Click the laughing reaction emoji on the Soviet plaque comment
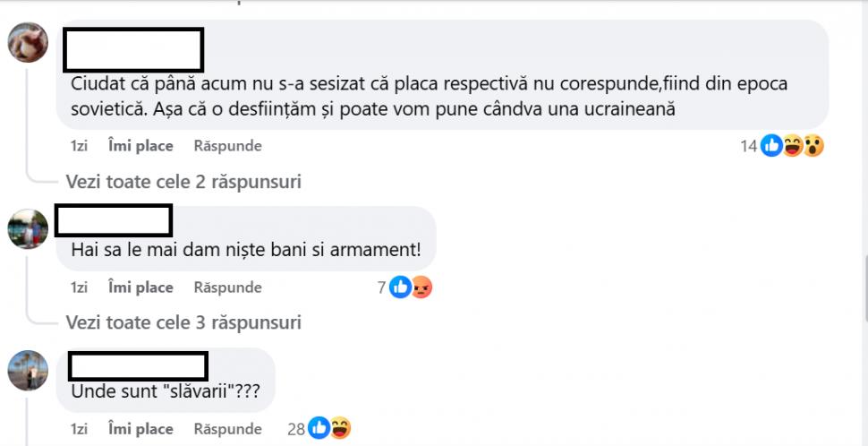The height and width of the screenshot is (446, 868). pos(792,146)
